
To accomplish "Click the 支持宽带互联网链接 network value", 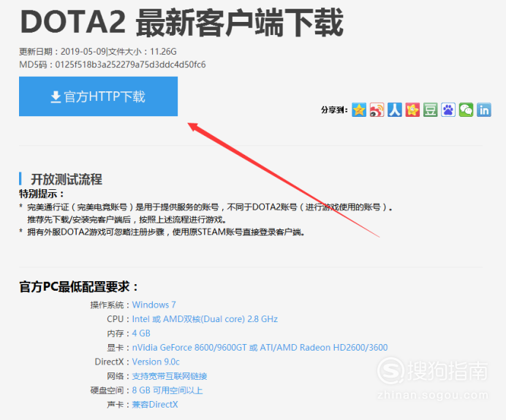I will click(x=170, y=376).
